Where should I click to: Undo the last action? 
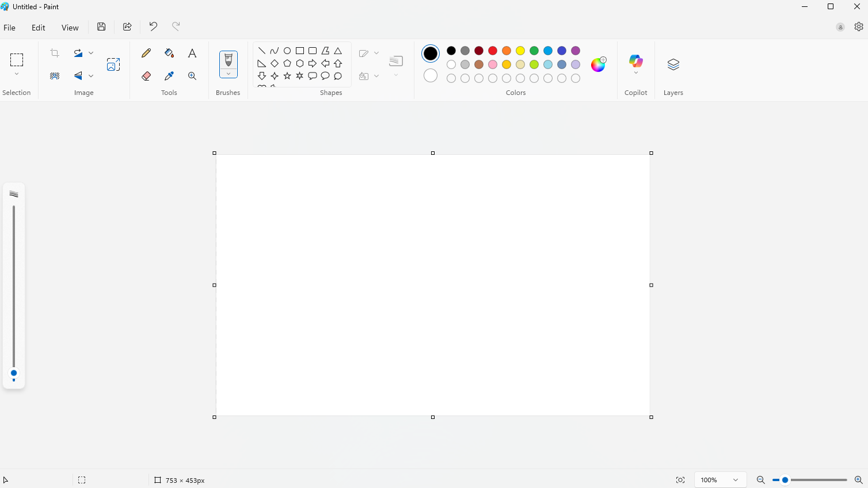(x=153, y=26)
